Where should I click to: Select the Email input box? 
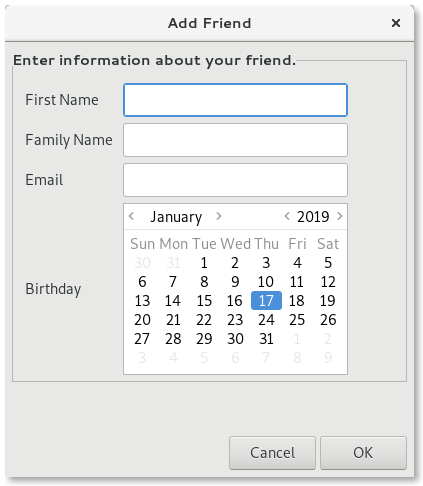point(235,180)
